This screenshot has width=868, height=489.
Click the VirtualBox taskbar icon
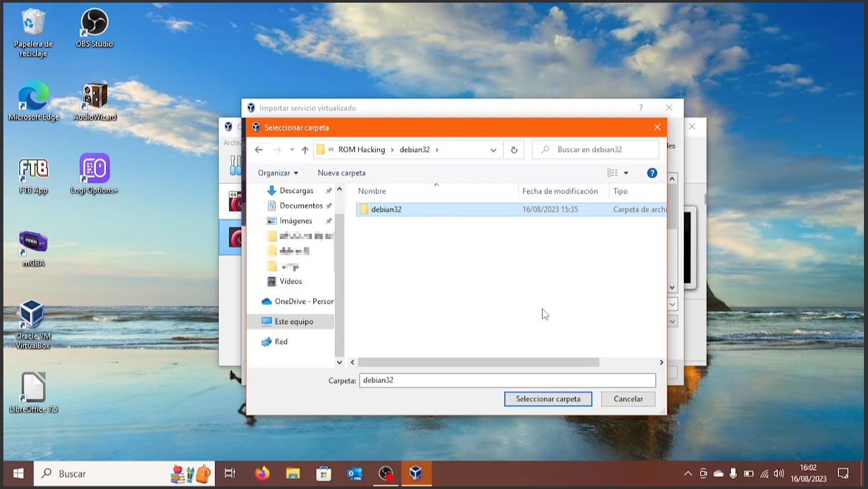pyautogui.click(x=416, y=474)
